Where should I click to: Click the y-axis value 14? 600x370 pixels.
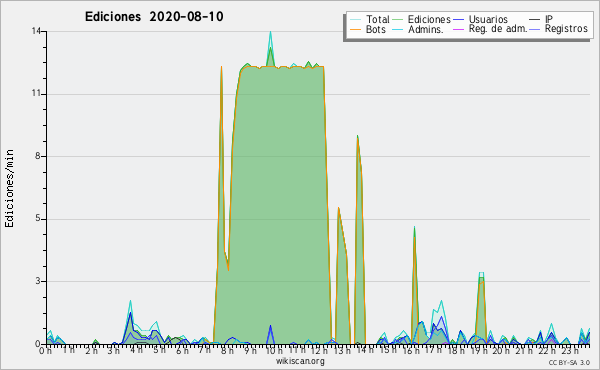[36, 31]
